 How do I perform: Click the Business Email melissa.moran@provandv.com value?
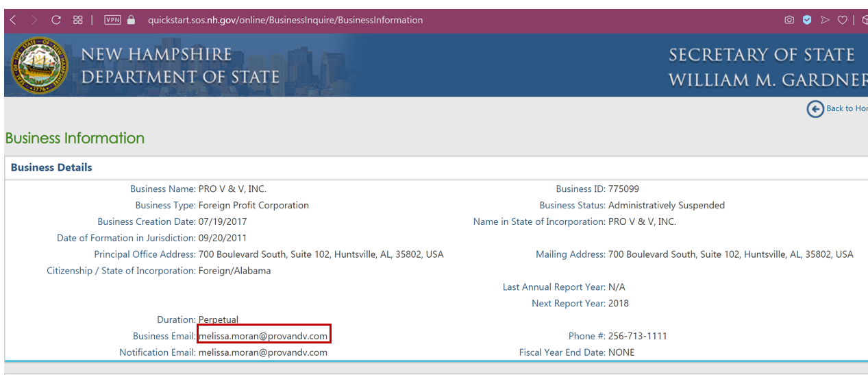pyautogui.click(x=263, y=336)
